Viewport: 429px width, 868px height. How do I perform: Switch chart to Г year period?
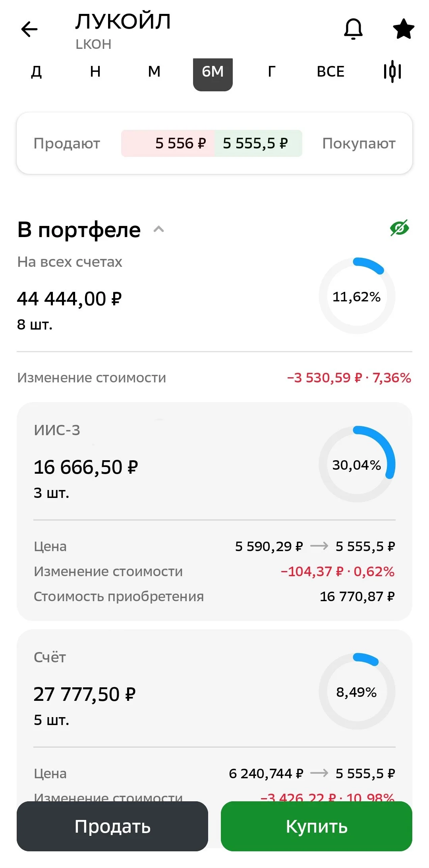(272, 72)
